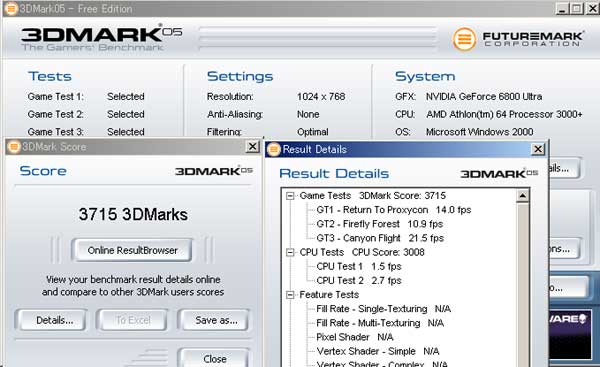600x367 pixels.
Task: Select GT3 - Canyon Flight row
Action: click(380, 238)
